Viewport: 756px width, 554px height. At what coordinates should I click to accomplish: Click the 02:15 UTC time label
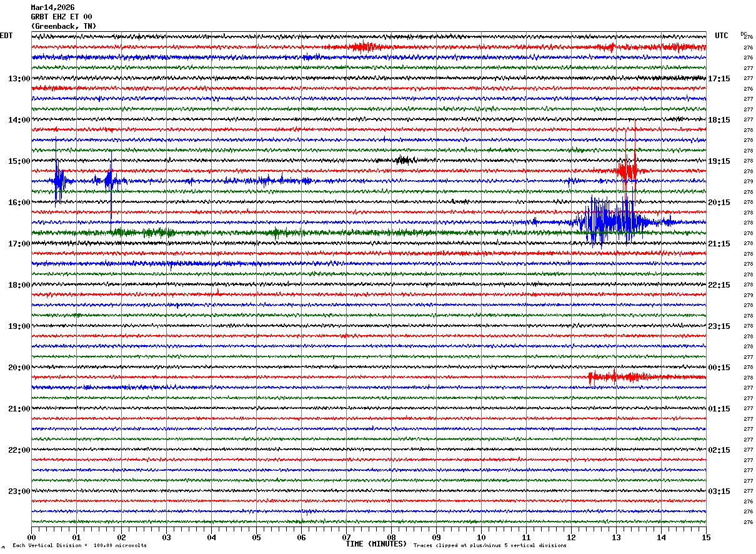pos(719,450)
